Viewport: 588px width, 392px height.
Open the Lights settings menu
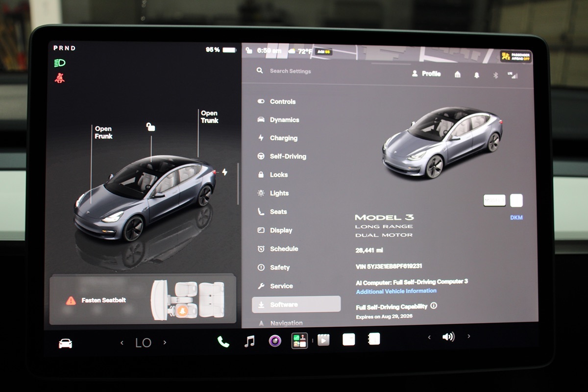(273, 193)
